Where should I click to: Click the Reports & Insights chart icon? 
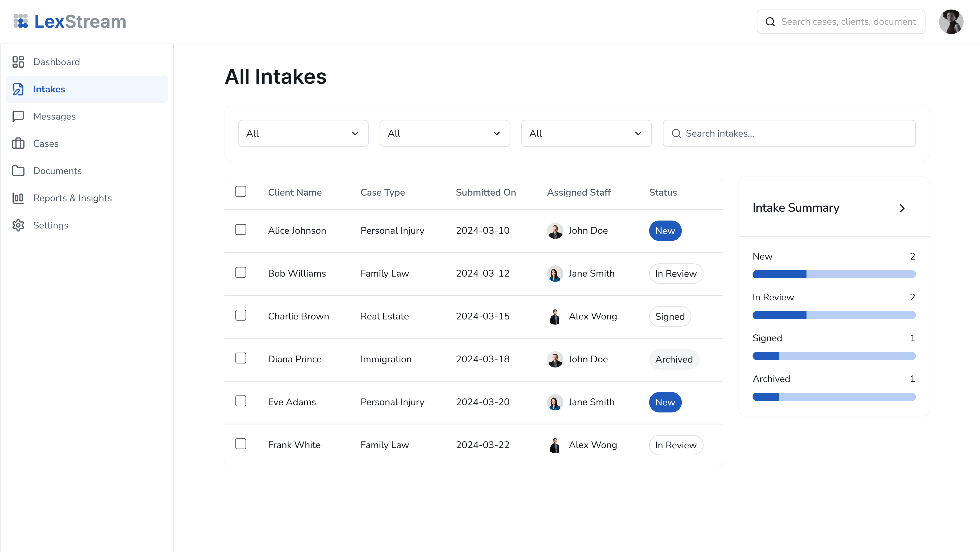point(18,198)
